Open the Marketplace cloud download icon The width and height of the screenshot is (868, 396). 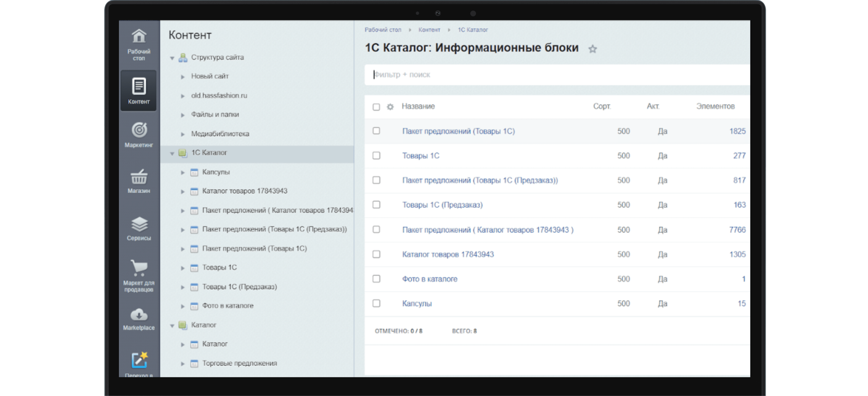point(139,315)
